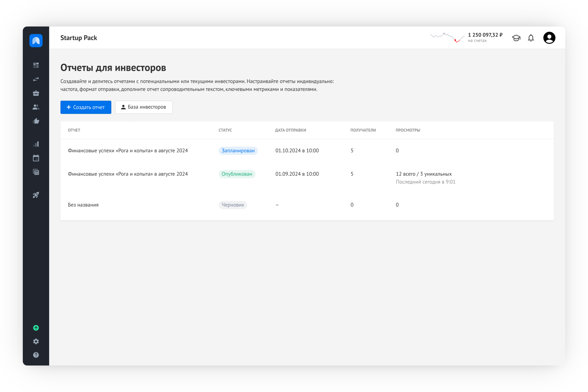
Task: Click the ОТЧЕТ column header
Action: [74, 130]
